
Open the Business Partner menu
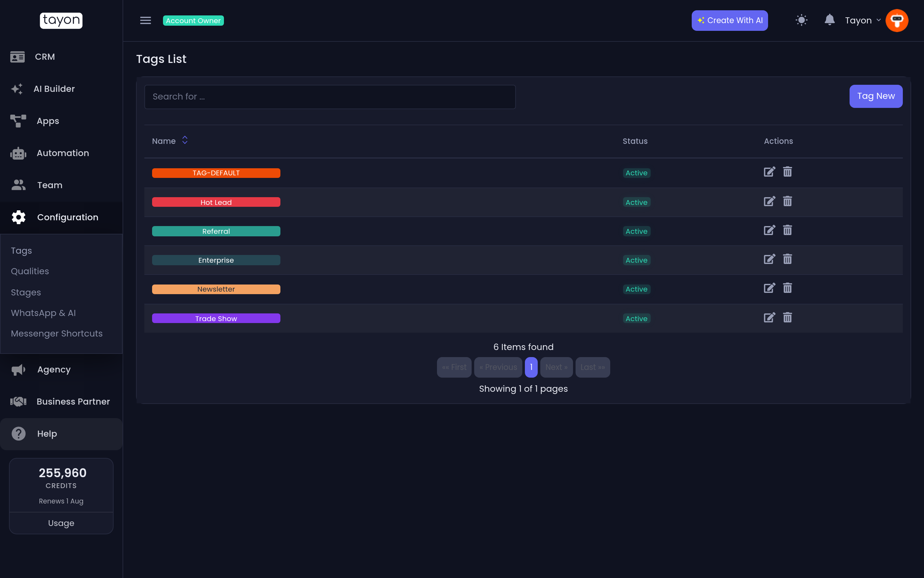[x=61, y=402]
